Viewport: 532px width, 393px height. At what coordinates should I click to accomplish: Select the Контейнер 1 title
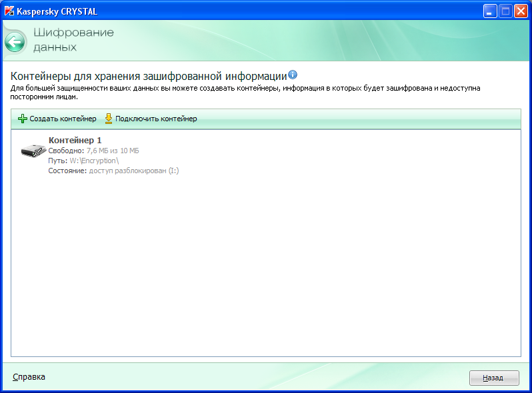pos(75,140)
